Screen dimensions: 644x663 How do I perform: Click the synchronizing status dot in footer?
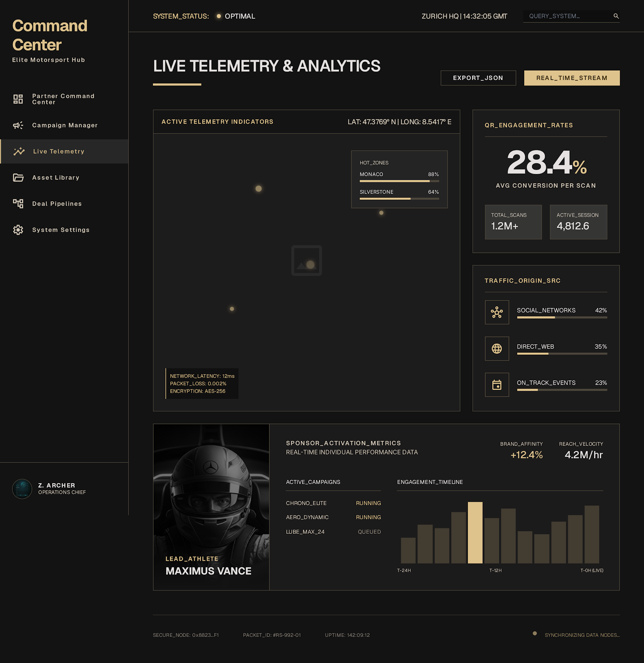pyautogui.click(x=535, y=633)
